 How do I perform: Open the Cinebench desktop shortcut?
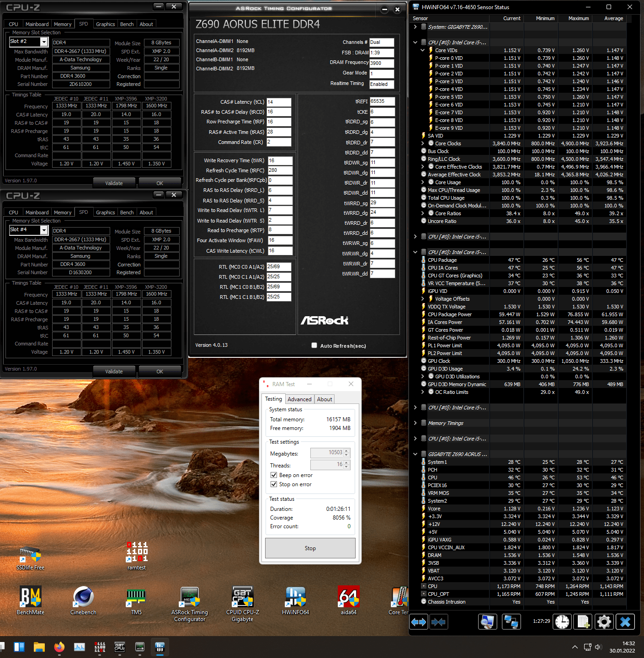83,600
